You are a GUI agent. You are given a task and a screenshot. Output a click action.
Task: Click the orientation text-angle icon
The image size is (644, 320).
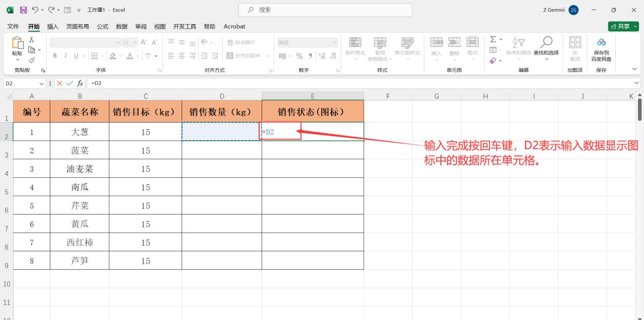click(x=205, y=43)
